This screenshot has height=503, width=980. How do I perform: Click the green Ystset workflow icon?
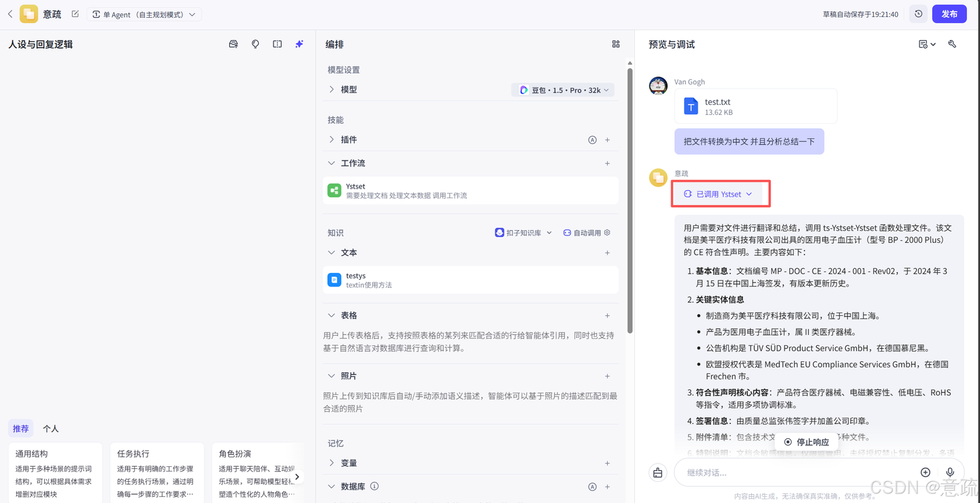334,191
